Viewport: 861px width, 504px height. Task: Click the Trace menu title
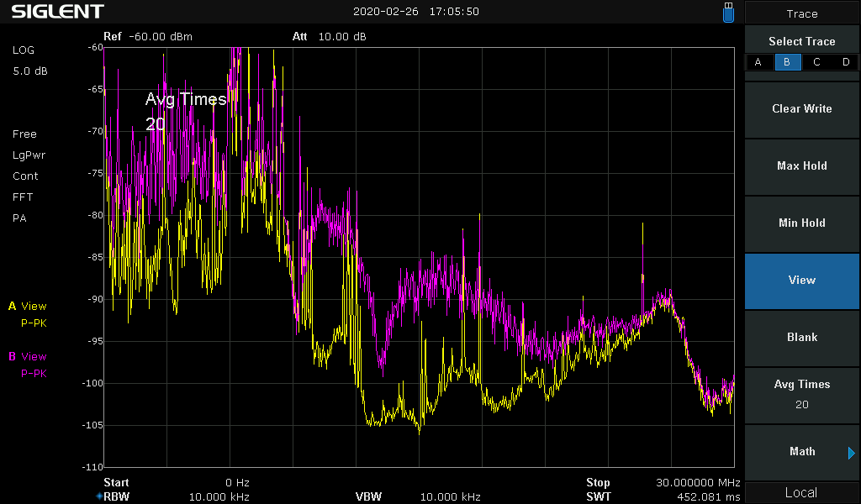pos(801,13)
